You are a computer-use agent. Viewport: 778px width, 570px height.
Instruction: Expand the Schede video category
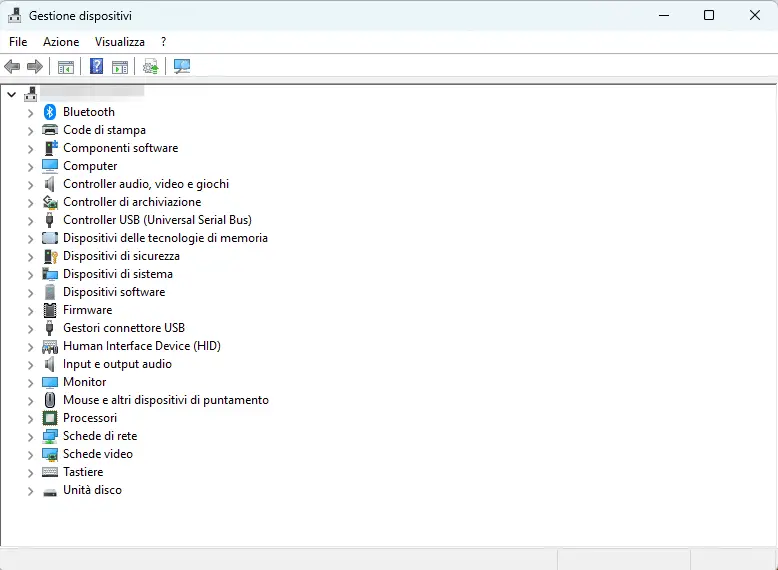coord(30,455)
